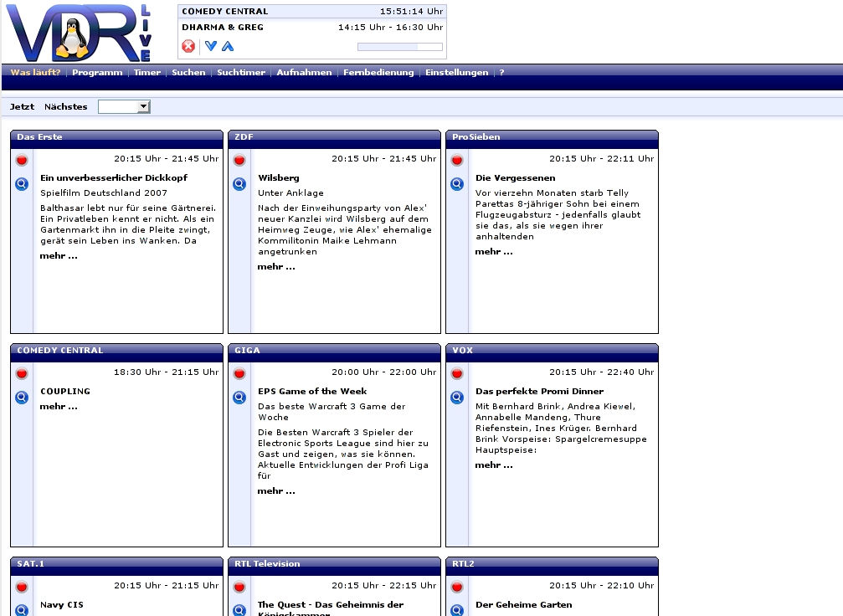Click the red stop icon in status box

pyautogui.click(x=188, y=46)
